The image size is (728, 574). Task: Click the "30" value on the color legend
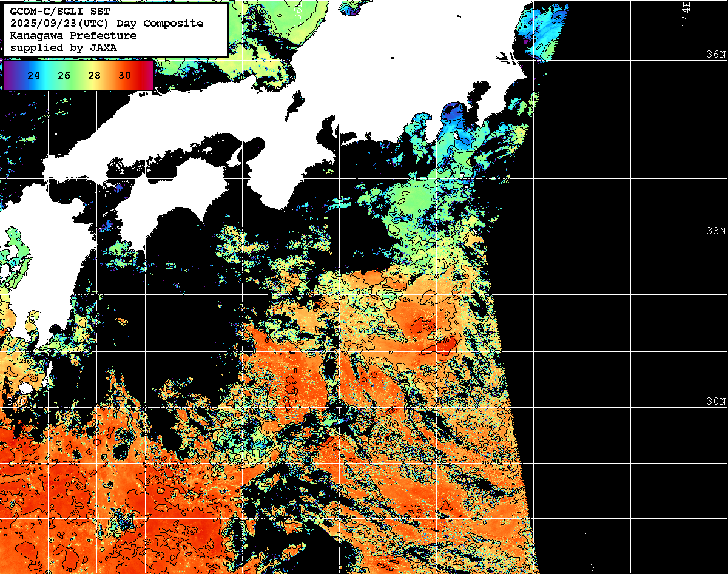(x=125, y=76)
